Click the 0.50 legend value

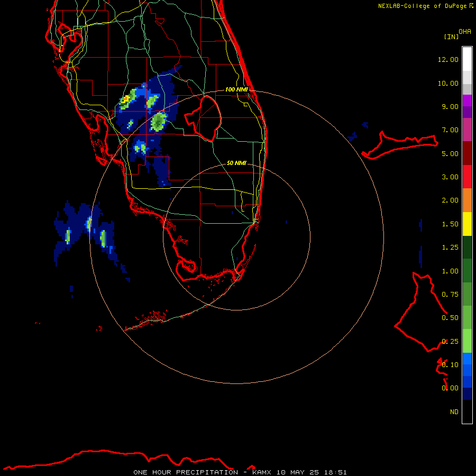450,318
